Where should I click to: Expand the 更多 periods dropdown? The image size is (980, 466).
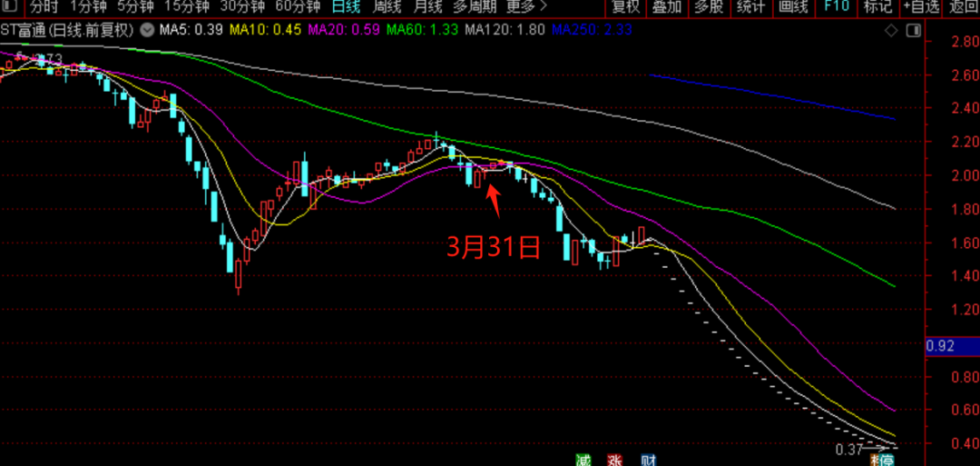pos(525,7)
